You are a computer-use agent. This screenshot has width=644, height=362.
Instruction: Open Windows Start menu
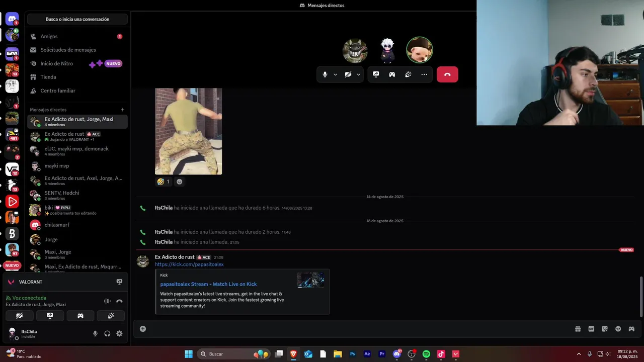(189, 354)
